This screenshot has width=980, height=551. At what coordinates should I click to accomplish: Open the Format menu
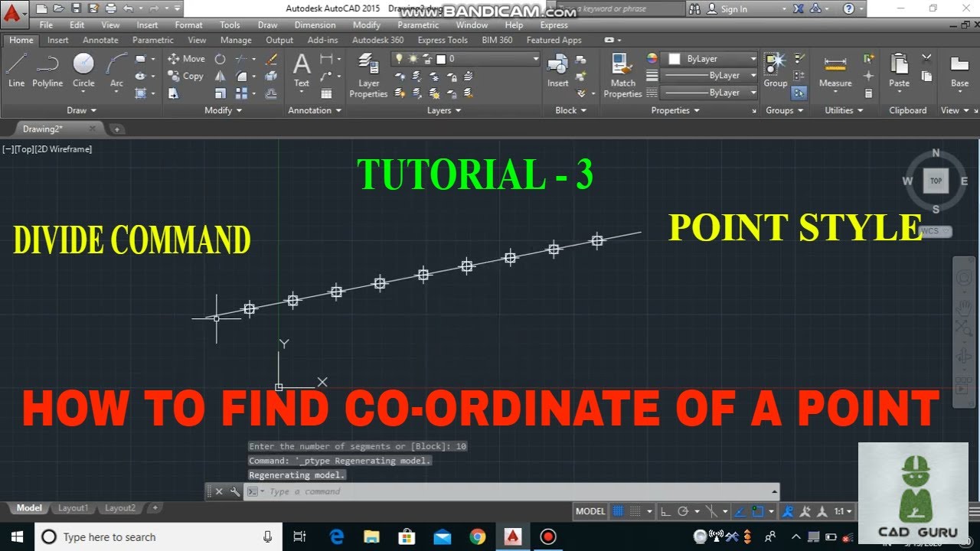coord(188,25)
